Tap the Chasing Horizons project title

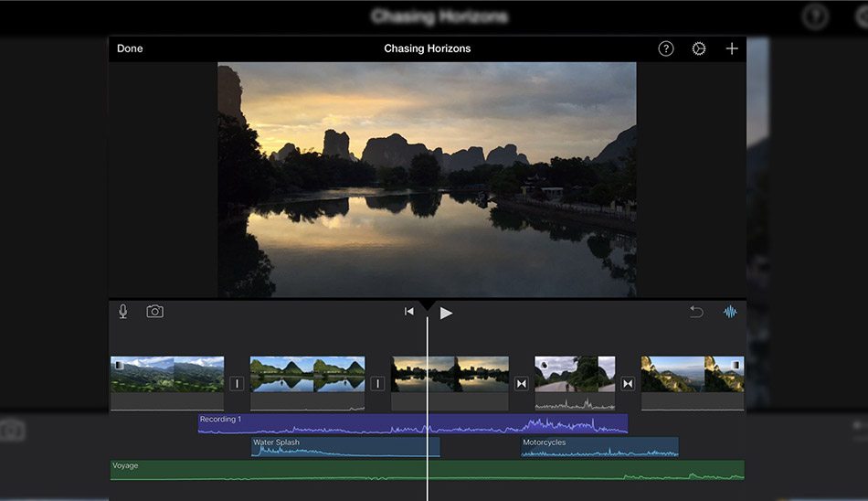428,48
